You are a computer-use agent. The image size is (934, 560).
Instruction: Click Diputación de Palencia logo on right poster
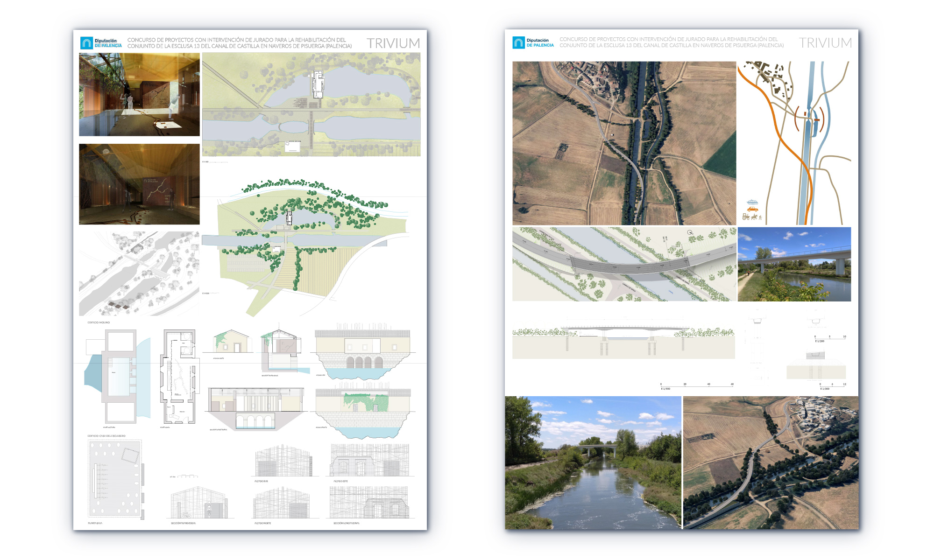(533, 42)
